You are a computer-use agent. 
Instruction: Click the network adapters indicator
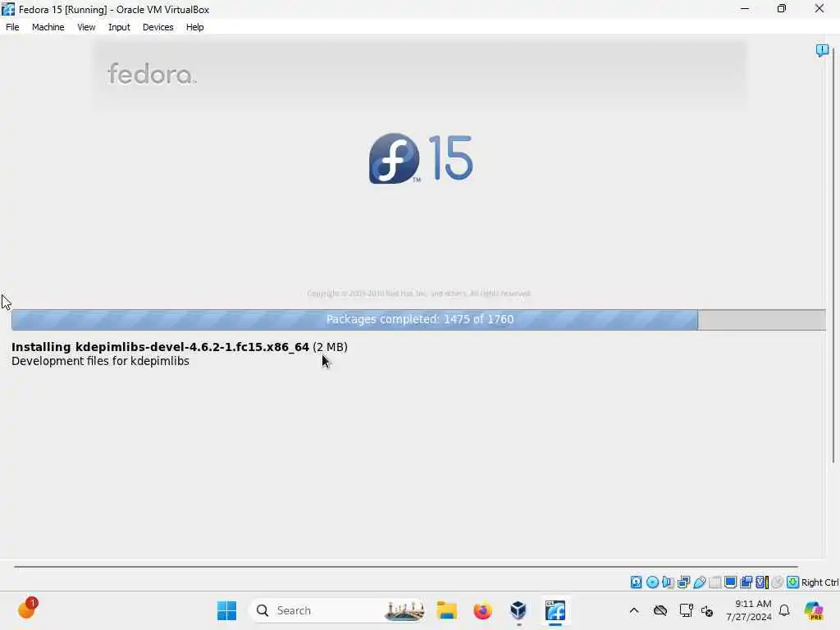(x=683, y=582)
